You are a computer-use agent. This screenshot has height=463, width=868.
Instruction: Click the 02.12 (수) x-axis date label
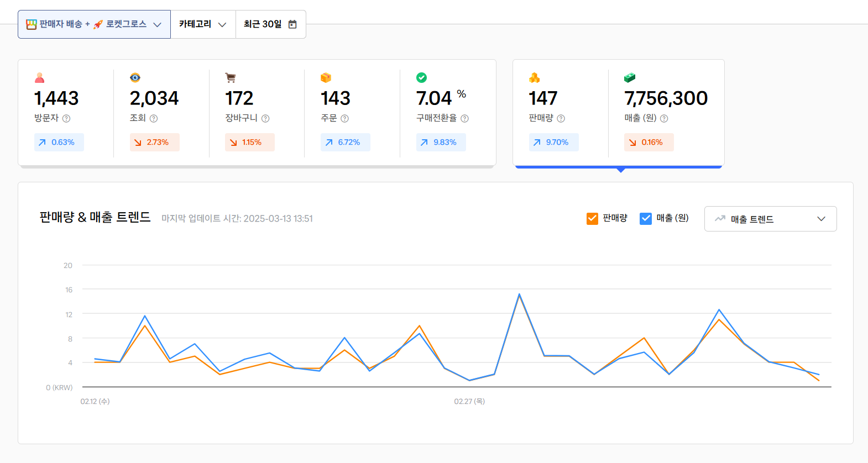click(x=95, y=402)
